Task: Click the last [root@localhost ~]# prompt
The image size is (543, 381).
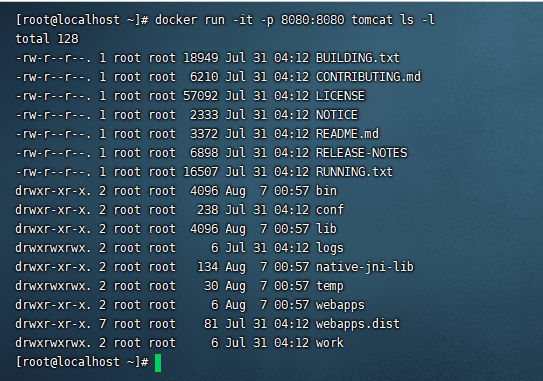Action: coord(82,362)
